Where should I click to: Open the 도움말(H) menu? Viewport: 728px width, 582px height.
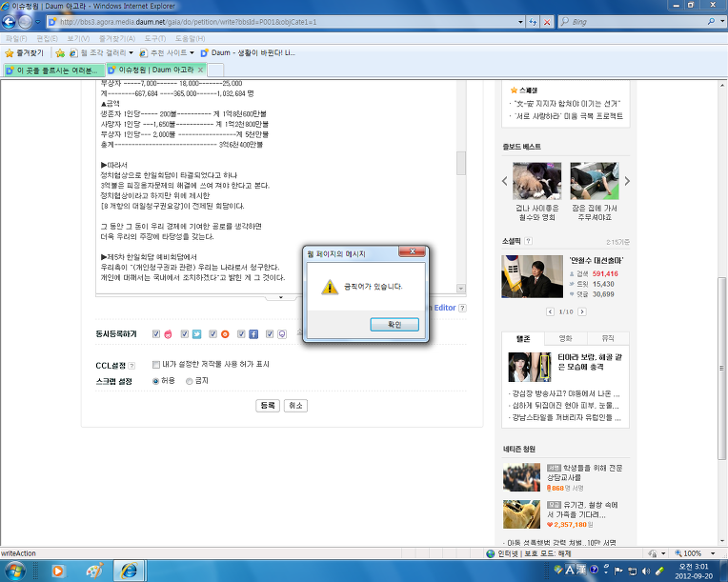(190, 38)
